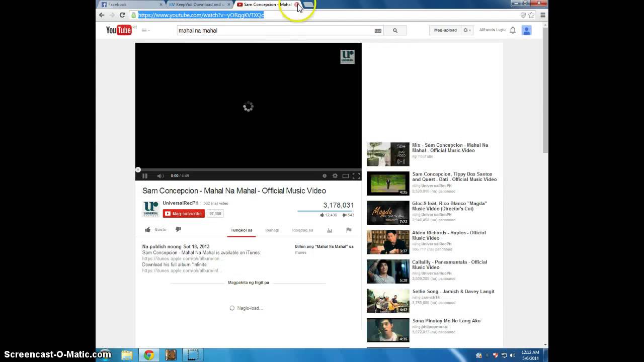Click the Chrome taskbar icon

click(x=149, y=355)
